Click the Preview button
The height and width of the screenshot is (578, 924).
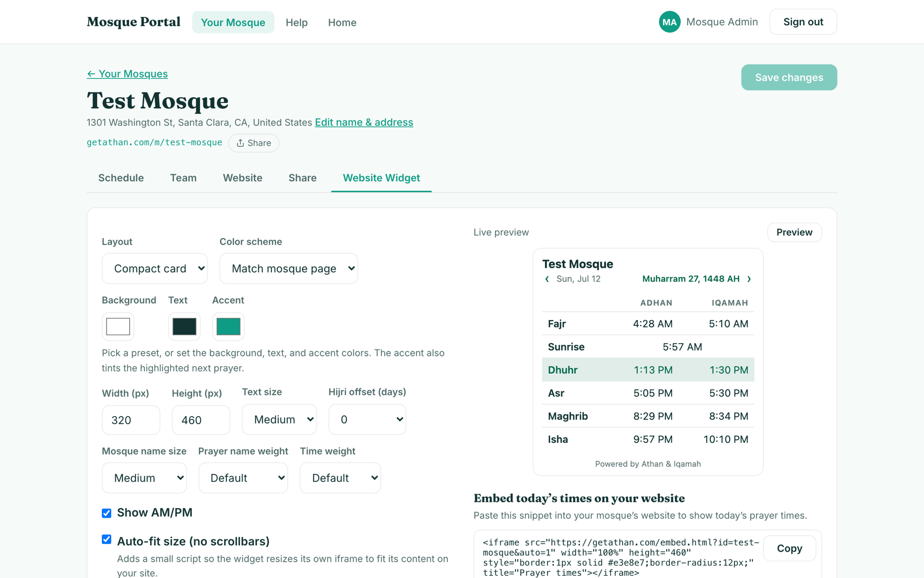click(x=794, y=232)
